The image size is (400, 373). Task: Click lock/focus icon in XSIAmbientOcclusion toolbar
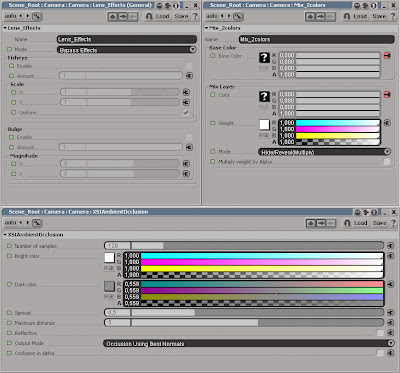click(37, 222)
